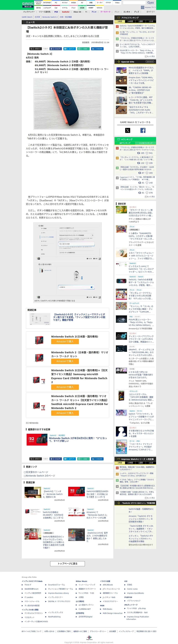Click the search button next to search field

151,3
